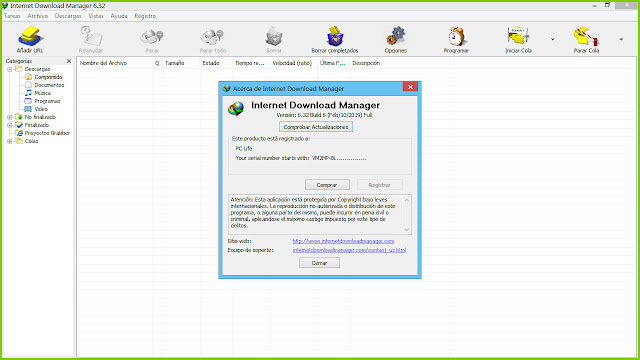This screenshot has height=360, width=640.
Task: Close the Categorías side panel
Action: pos(69,61)
